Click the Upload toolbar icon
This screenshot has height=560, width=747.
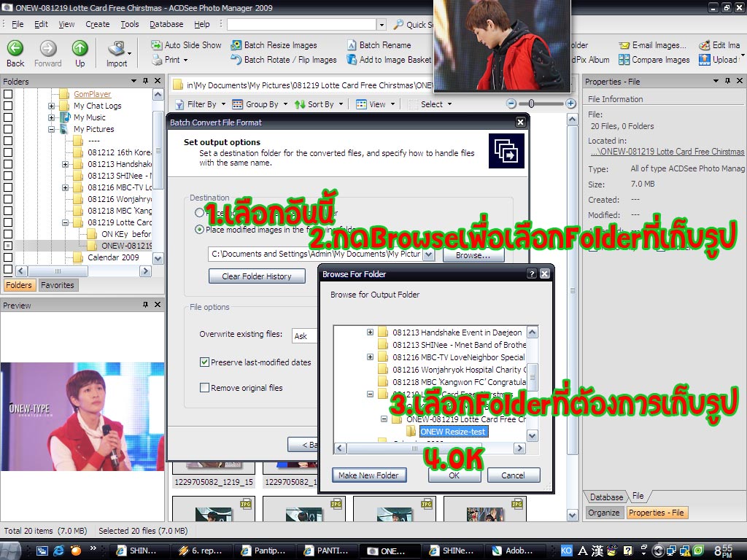[x=705, y=60]
